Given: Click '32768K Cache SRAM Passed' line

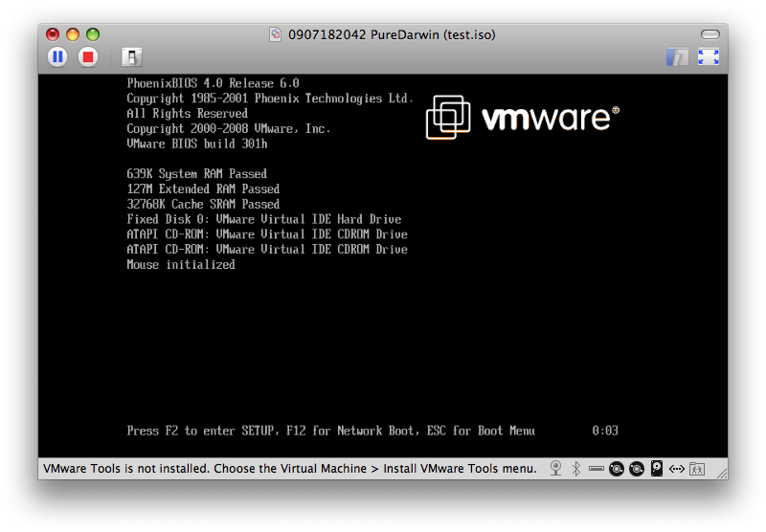Looking at the screenshot, I should [x=203, y=204].
